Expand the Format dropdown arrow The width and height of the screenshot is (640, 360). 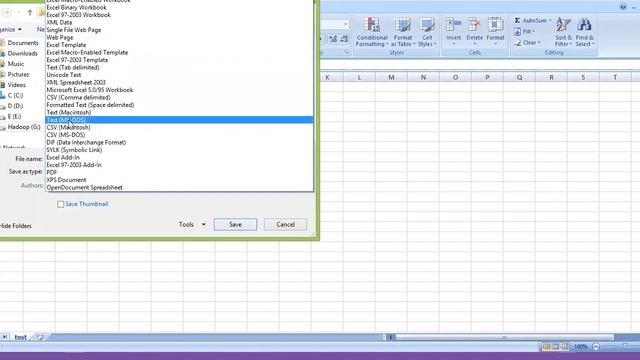point(496,44)
